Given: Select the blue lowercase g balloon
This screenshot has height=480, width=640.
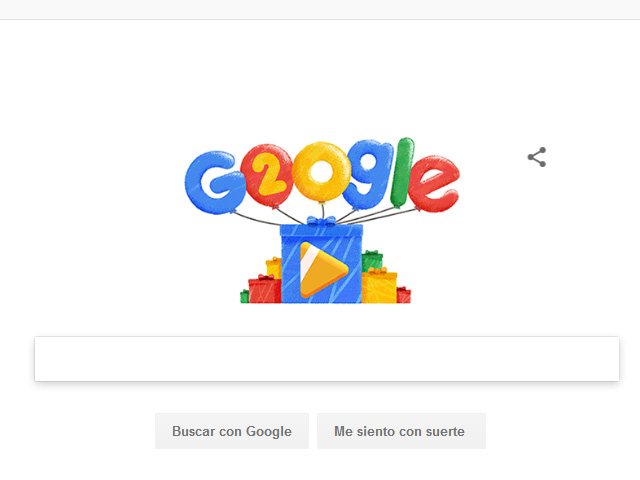Looking at the screenshot, I should [369, 174].
